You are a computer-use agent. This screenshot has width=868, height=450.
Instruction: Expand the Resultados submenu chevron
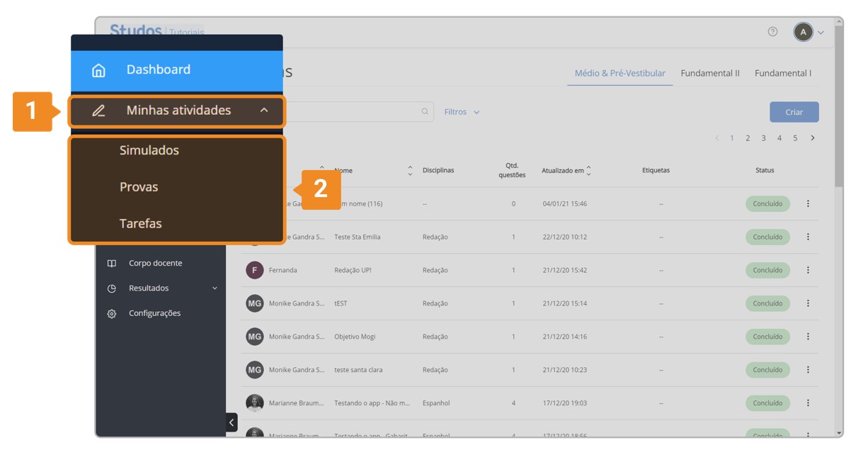[x=215, y=288]
